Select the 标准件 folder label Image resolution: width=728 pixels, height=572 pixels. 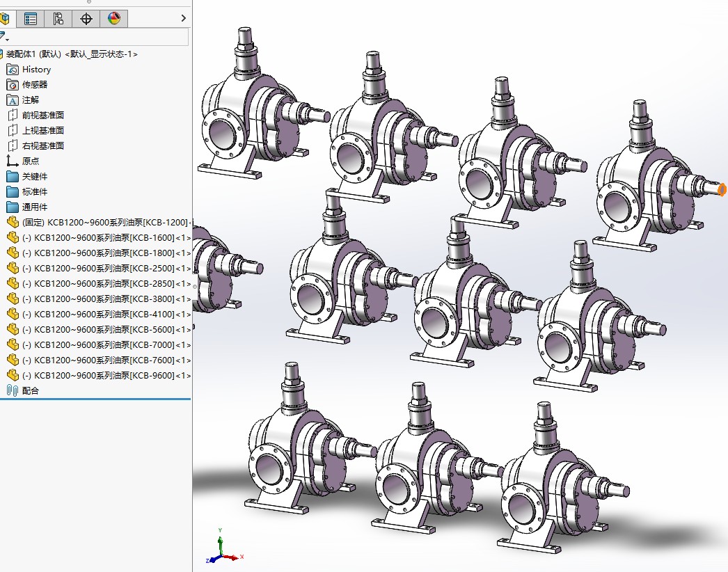pos(35,192)
